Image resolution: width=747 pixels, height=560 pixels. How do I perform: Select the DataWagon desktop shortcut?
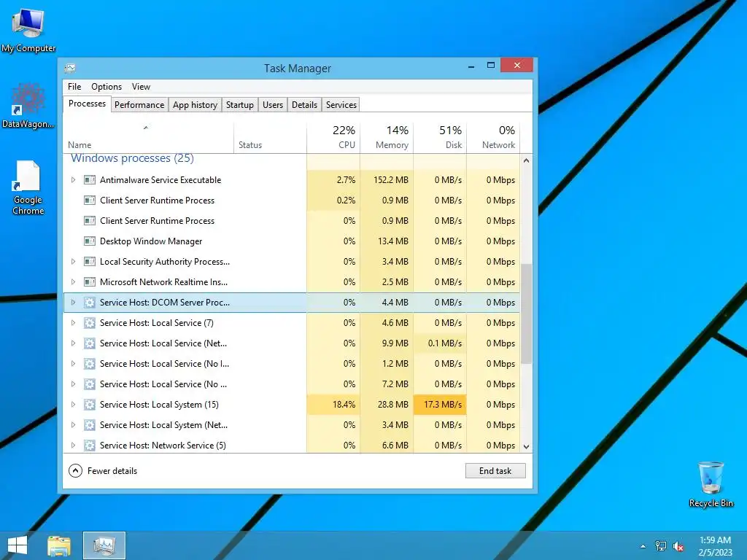[28, 106]
